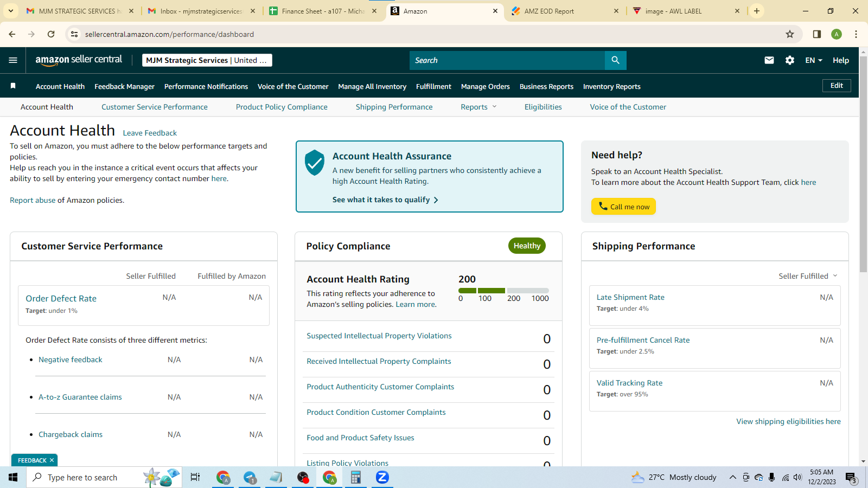Open the hamburger navigation menu
This screenshot has width=868, height=488.
[13, 60]
